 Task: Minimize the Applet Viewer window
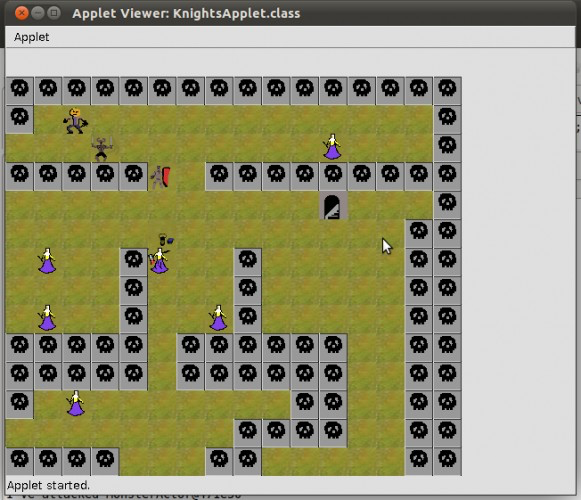coord(38,13)
